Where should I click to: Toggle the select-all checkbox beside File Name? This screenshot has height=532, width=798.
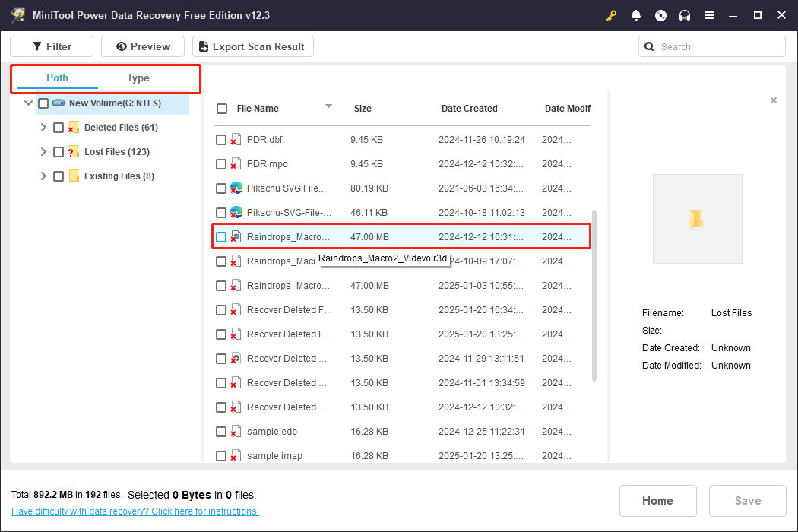(x=222, y=109)
